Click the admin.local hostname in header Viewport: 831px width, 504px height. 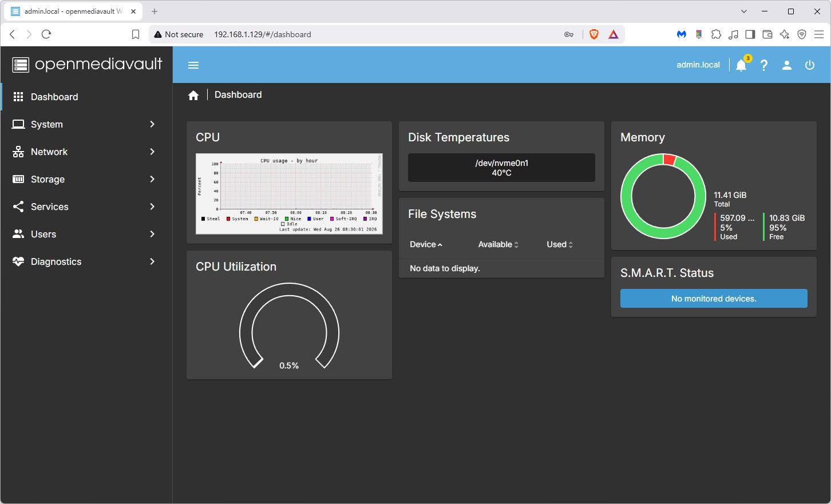[x=698, y=65]
